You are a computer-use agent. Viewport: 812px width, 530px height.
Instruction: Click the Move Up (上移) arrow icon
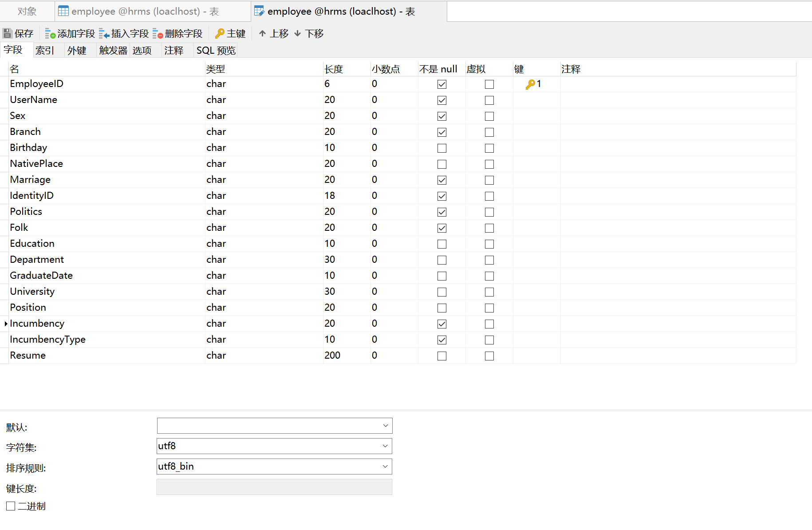click(x=263, y=33)
